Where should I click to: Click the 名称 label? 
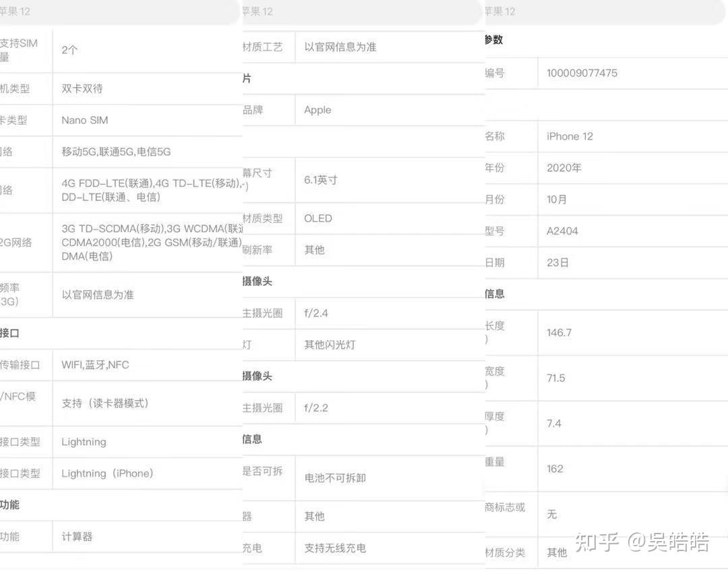pyautogui.click(x=495, y=137)
